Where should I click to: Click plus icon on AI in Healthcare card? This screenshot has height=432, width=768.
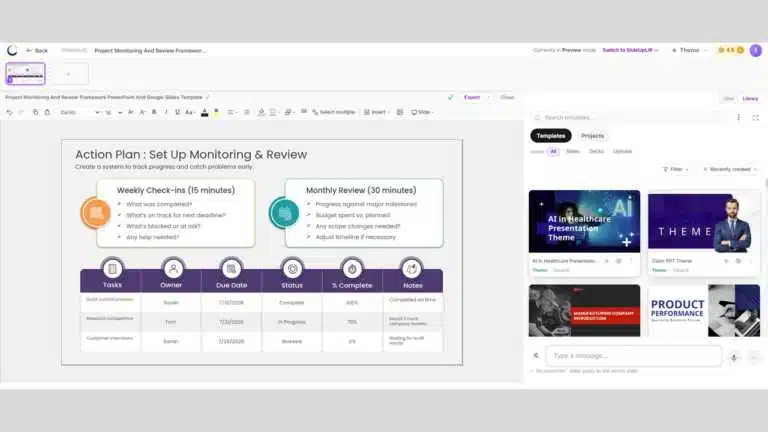[607, 261]
